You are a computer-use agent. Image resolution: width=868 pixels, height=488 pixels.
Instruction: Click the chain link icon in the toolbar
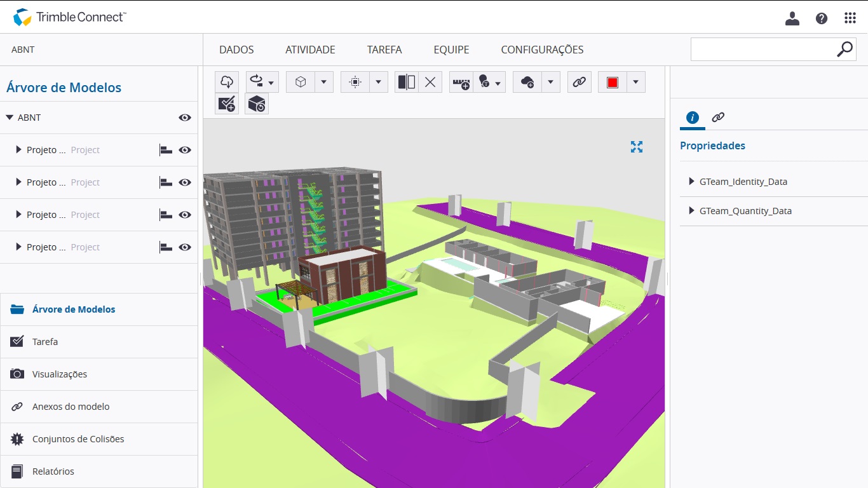tap(579, 82)
